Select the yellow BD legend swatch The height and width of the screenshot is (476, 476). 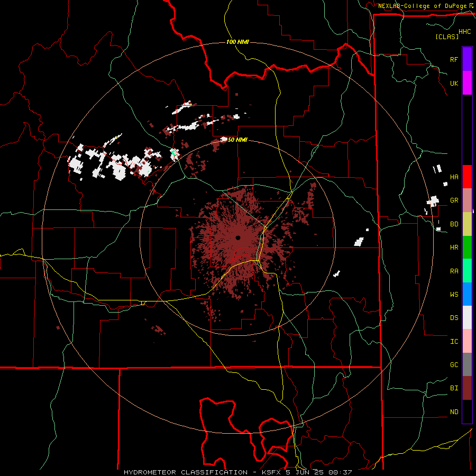(x=467, y=224)
